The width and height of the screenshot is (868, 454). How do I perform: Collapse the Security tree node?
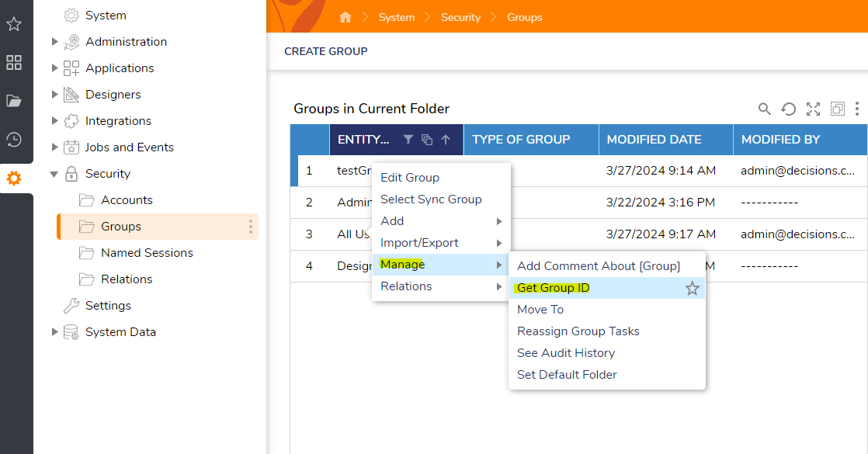(54, 174)
